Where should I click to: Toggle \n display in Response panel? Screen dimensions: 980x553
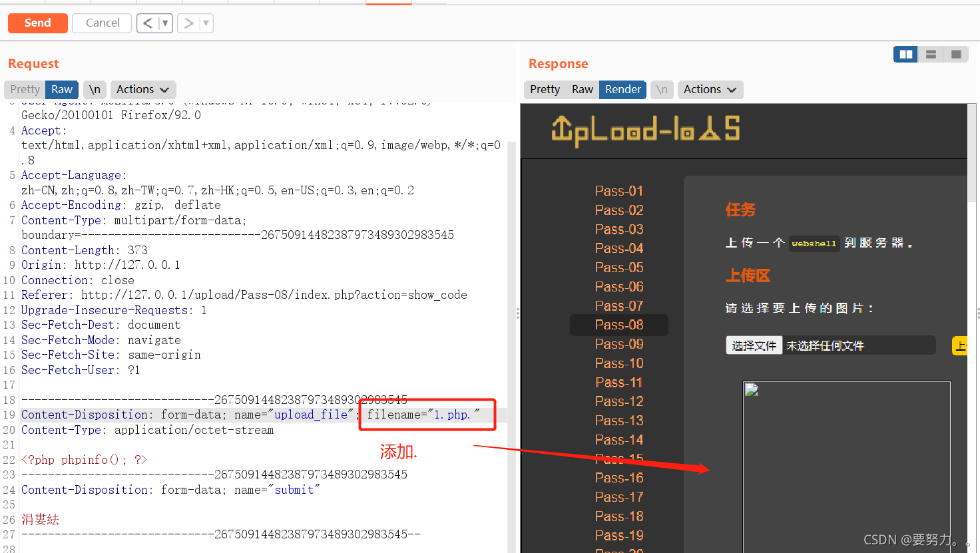tap(662, 89)
